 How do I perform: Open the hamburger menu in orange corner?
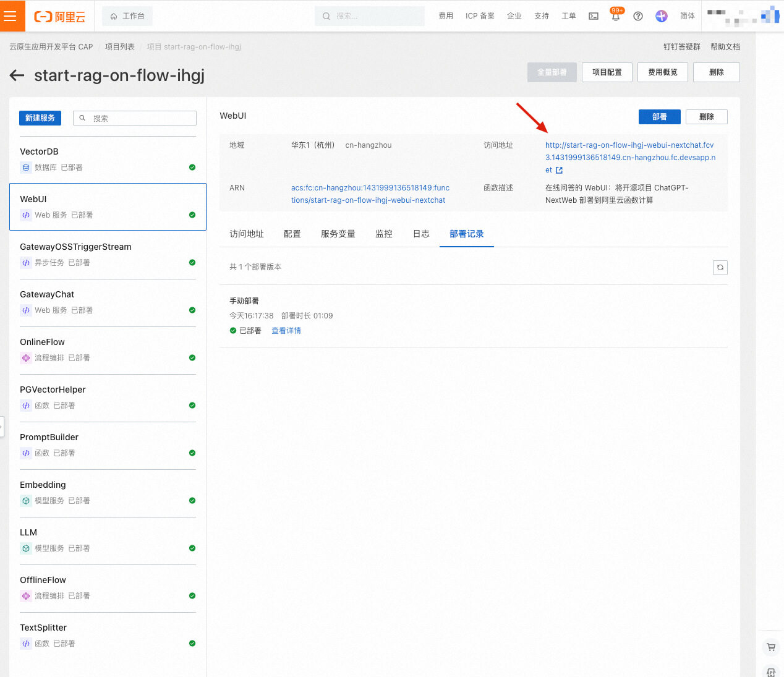(x=9, y=16)
